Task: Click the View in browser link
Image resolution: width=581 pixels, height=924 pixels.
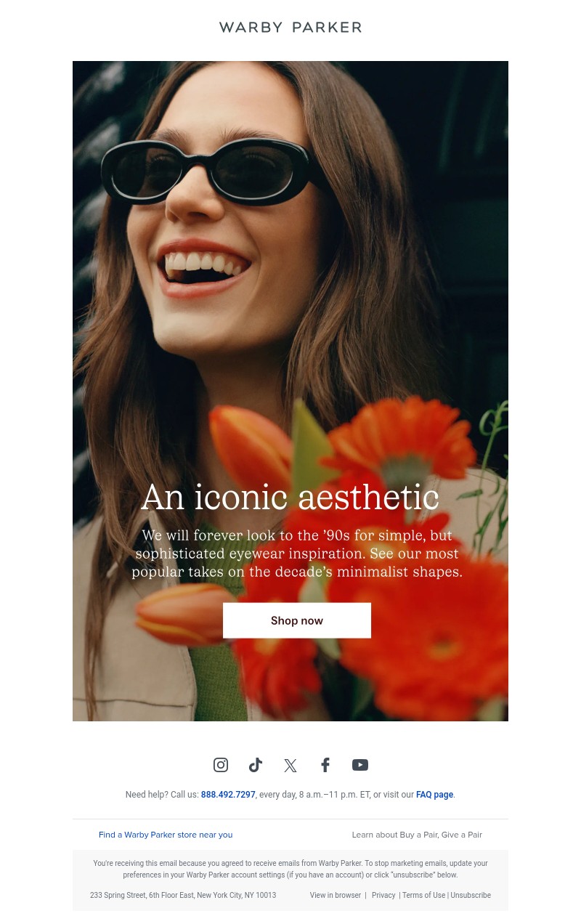Action: pyautogui.click(x=336, y=895)
